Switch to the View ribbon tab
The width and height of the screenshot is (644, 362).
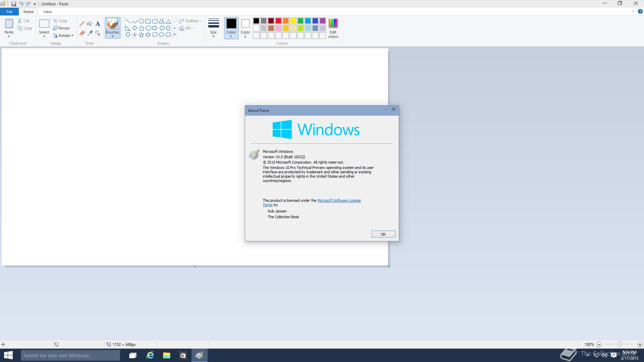[47, 12]
